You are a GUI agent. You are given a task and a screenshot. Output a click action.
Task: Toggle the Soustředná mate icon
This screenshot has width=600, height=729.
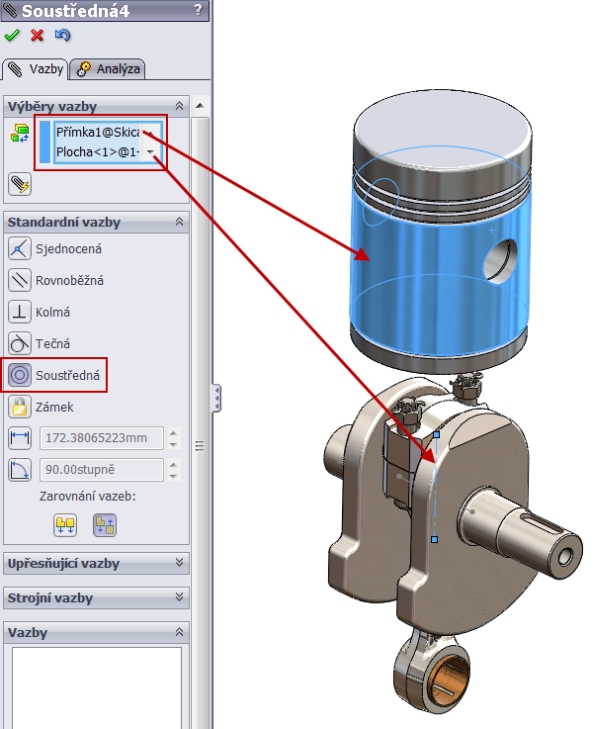click(x=20, y=375)
